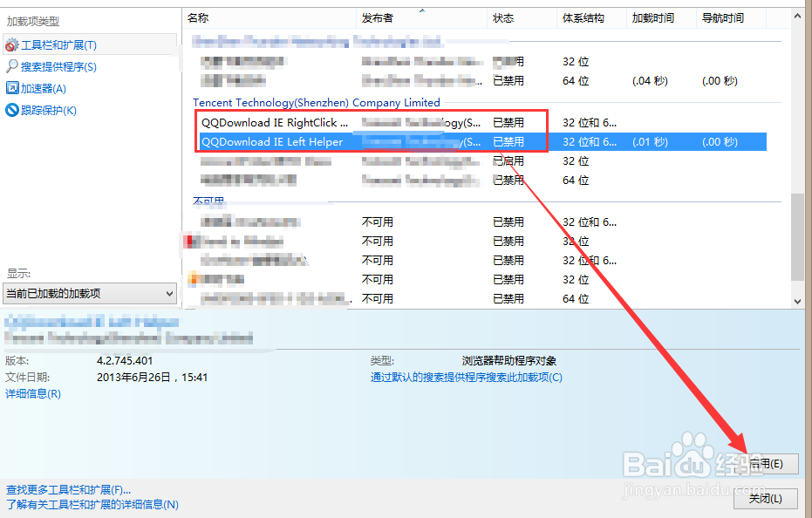Open 详细信息(R) link
812x518 pixels.
point(33,393)
